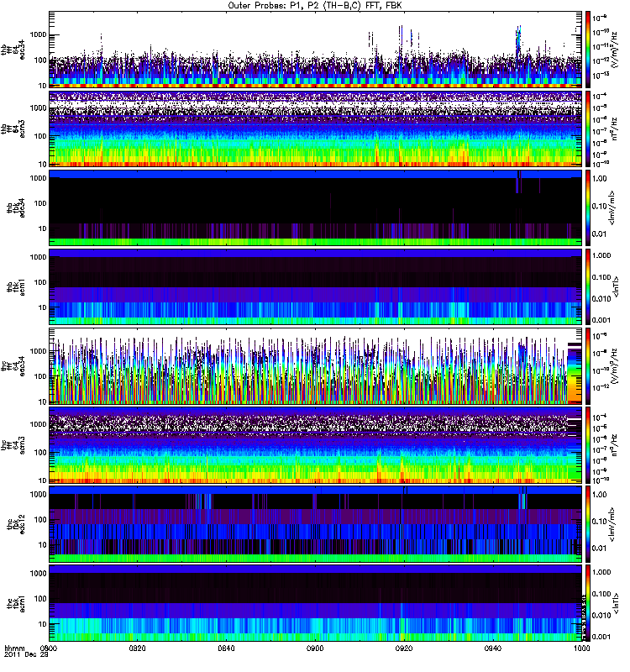The width and height of the screenshot is (630, 672).
Task: Click the second panel's nT²/Hz color bar
Action: click(588, 129)
